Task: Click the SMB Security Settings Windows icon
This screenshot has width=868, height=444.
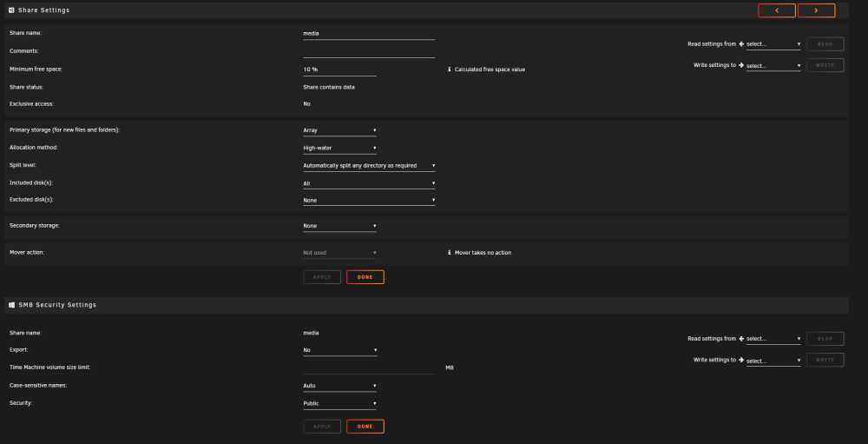Action: pos(11,305)
